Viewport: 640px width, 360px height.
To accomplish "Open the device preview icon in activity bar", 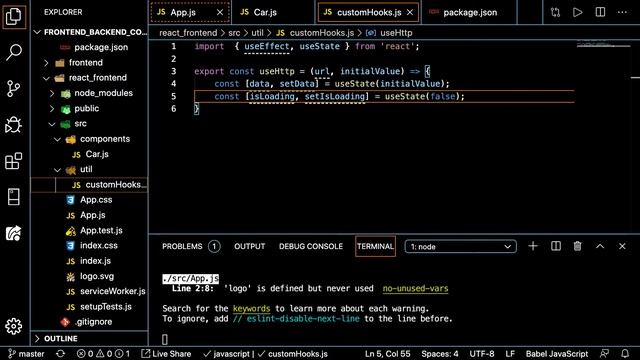I will coord(13,197).
